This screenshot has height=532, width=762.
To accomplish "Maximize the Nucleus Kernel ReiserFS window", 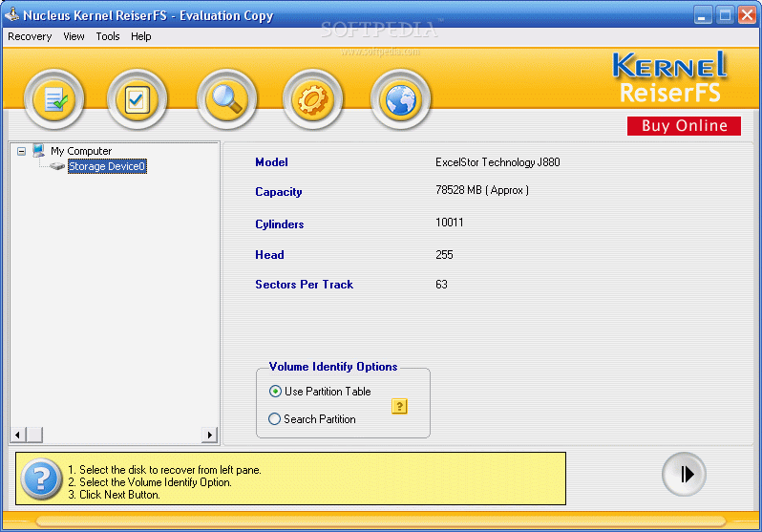I will click(x=725, y=15).
